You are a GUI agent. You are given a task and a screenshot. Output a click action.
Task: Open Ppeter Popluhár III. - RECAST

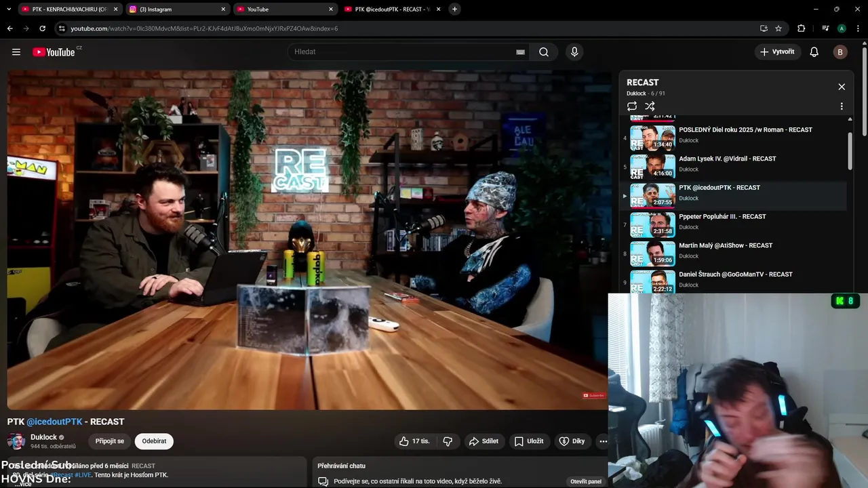click(x=722, y=217)
